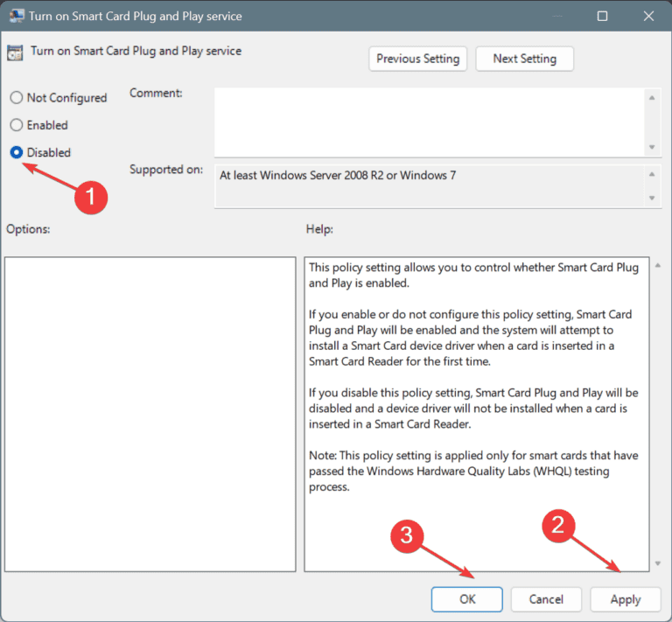The height and width of the screenshot is (622, 672).
Task: Go to Previous Setting
Action: (417, 59)
